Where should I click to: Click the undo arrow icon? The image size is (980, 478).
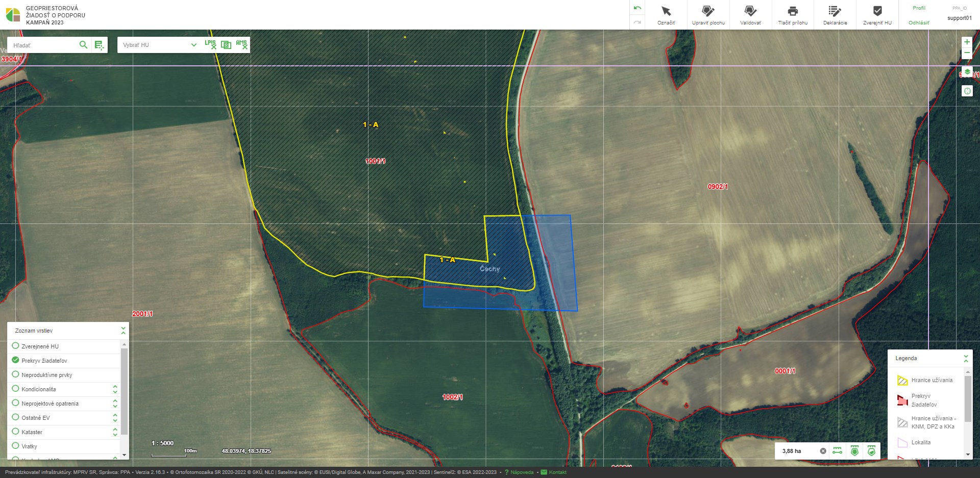click(x=638, y=8)
